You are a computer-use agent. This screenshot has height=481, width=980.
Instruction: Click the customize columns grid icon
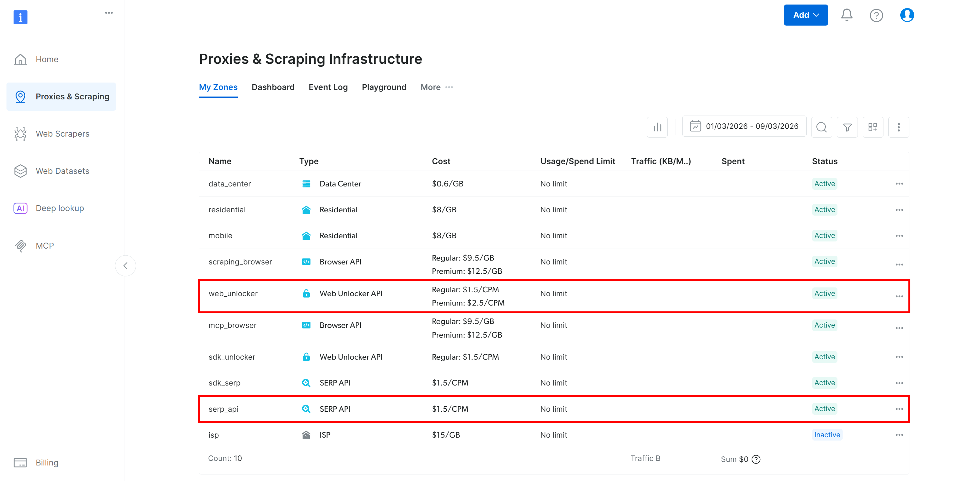(x=873, y=127)
